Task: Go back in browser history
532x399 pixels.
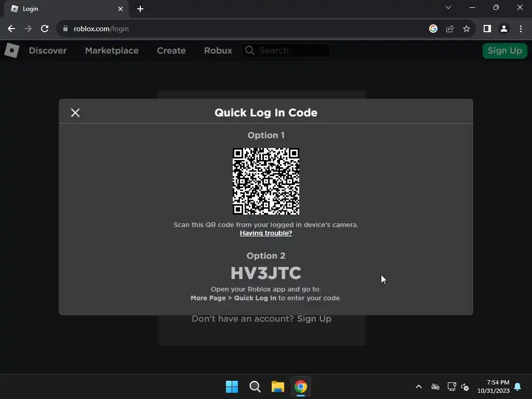Action: point(11,29)
